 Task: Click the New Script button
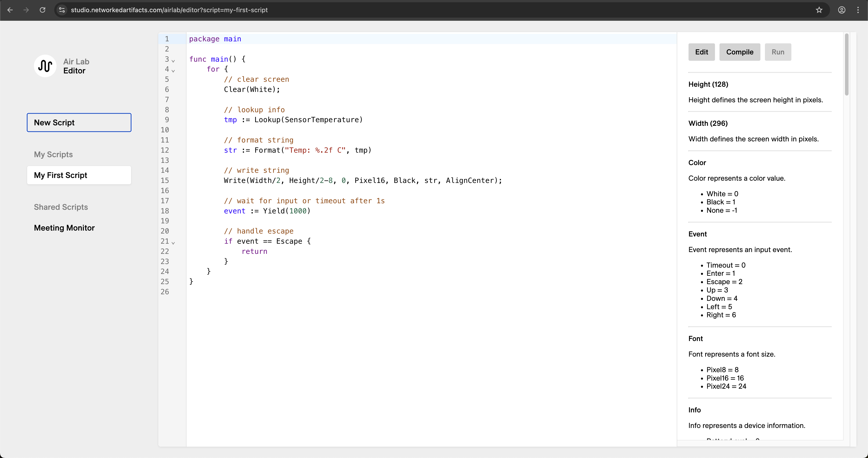point(79,123)
